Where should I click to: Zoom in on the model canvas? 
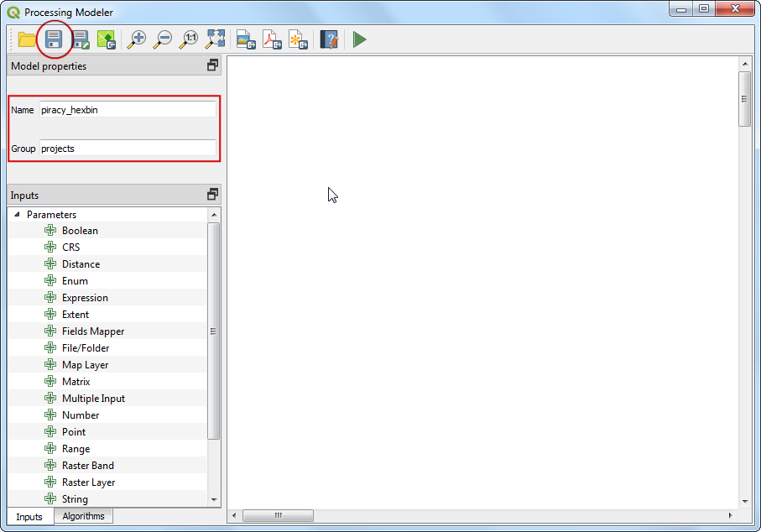pos(137,39)
